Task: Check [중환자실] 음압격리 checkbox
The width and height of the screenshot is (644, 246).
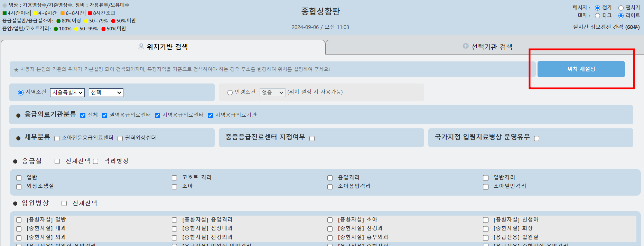Action: tap(175, 220)
